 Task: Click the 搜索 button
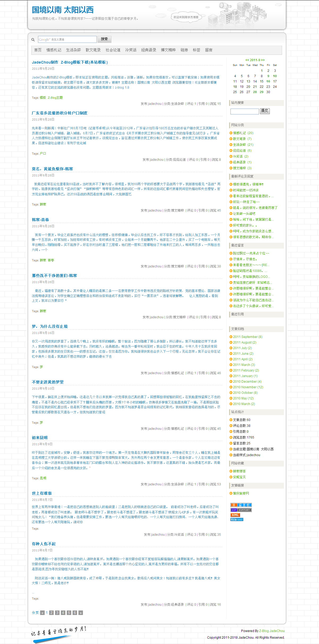click(x=104, y=39)
